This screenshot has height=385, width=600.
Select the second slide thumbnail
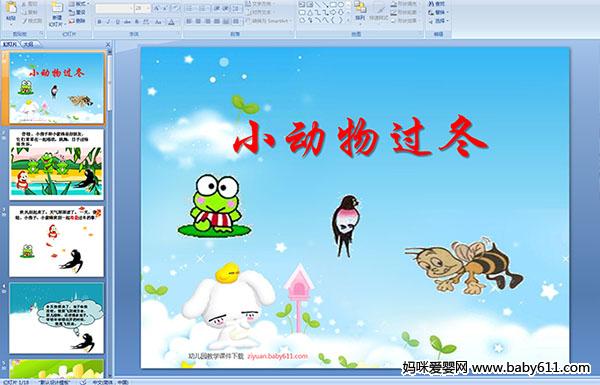click(x=57, y=164)
